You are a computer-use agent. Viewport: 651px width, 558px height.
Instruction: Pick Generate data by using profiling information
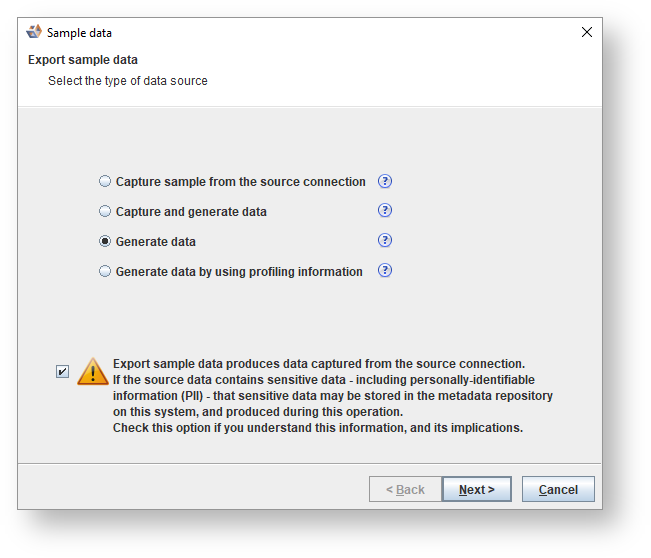(105, 272)
